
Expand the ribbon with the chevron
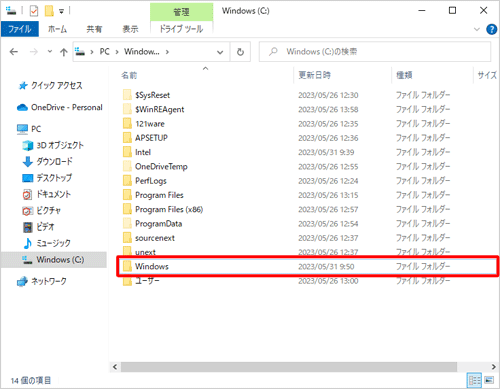(477, 29)
